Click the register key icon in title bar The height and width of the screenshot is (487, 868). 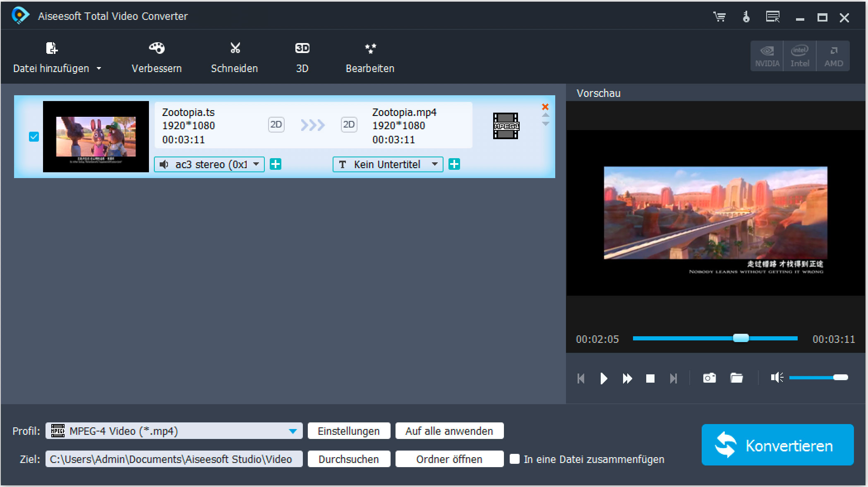pos(746,17)
